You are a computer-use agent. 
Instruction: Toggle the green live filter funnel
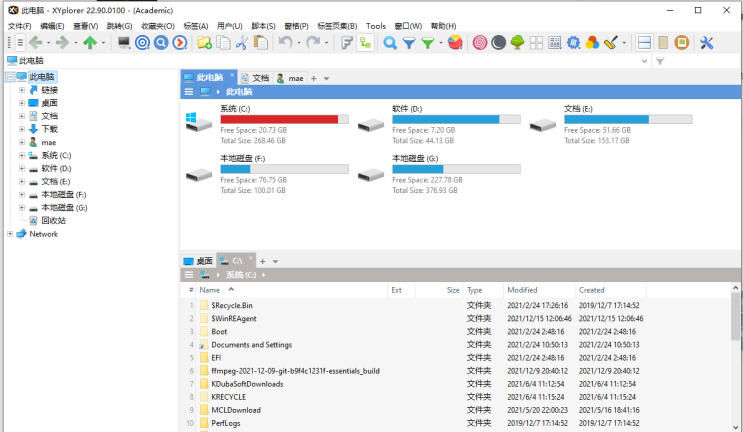click(428, 43)
